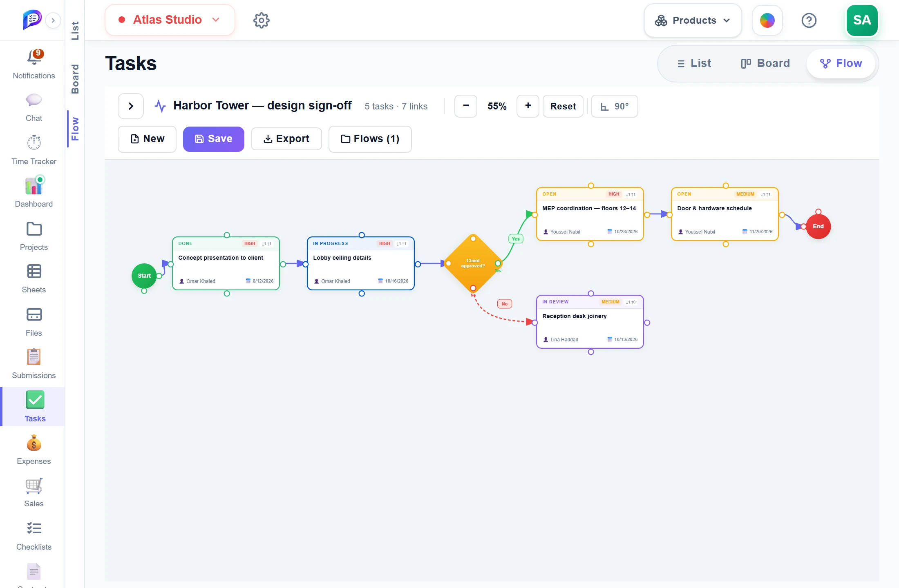899x588 pixels.
Task: Select the Tasks checkmark icon
Action: [x=35, y=400]
